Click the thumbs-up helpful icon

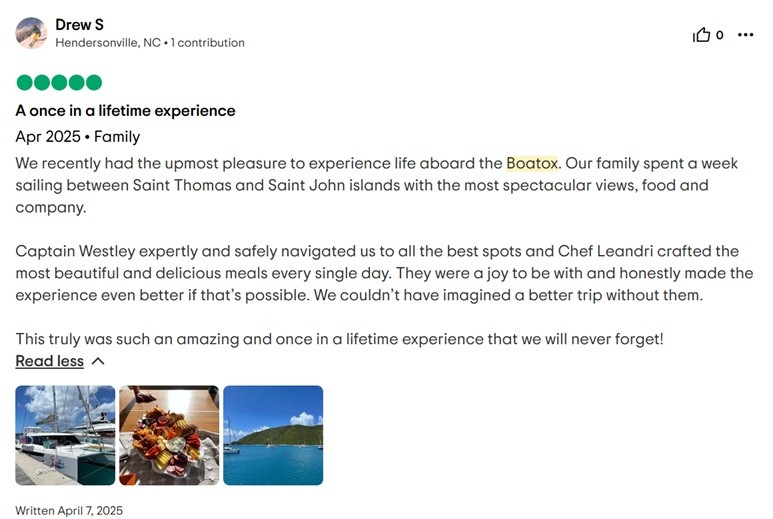click(x=701, y=35)
